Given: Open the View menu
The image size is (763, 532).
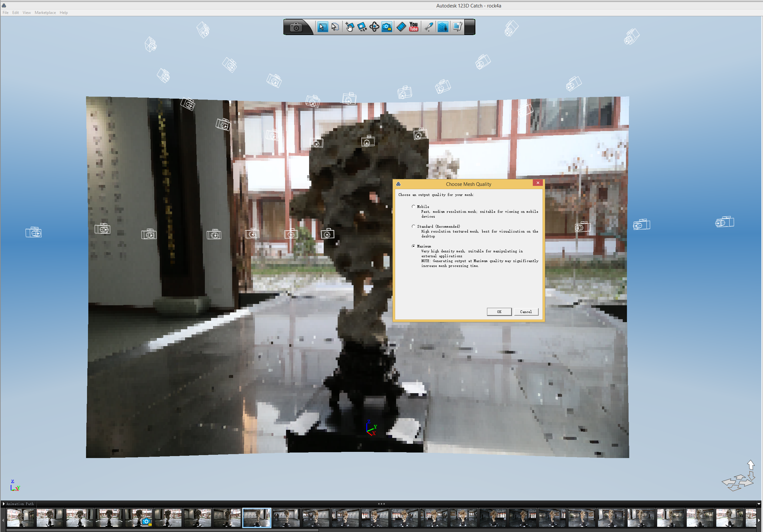Looking at the screenshot, I should pyautogui.click(x=27, y=13).
